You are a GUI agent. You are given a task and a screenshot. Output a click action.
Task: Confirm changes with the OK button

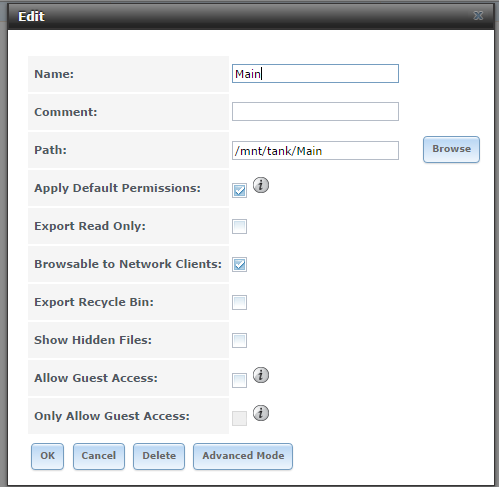pos(47,456)
